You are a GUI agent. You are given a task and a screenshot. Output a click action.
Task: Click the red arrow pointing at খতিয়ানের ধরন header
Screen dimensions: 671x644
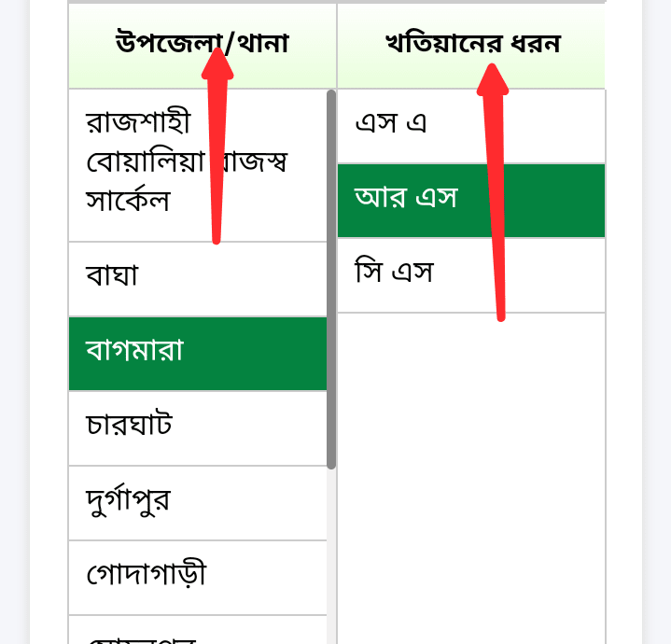point(495,187)
